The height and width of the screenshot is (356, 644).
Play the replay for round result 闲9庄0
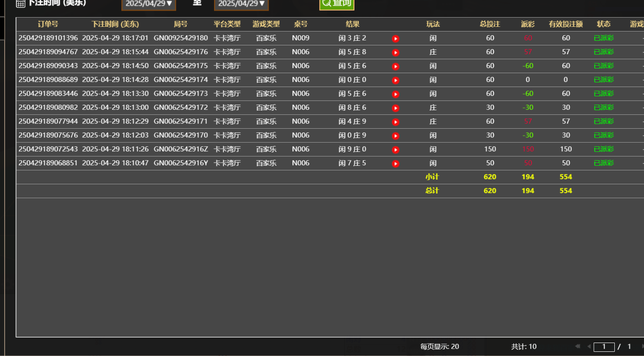pos(395,150)
